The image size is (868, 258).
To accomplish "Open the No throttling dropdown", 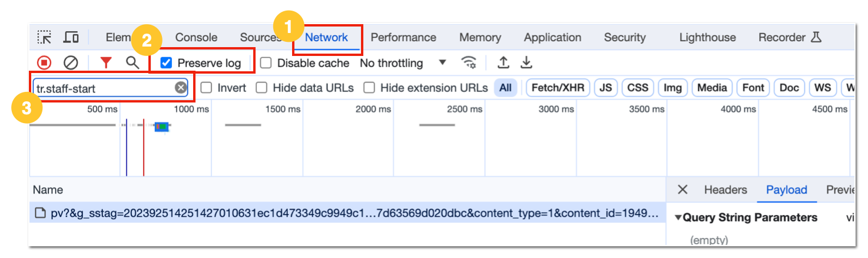I will (x=403, y=63).
